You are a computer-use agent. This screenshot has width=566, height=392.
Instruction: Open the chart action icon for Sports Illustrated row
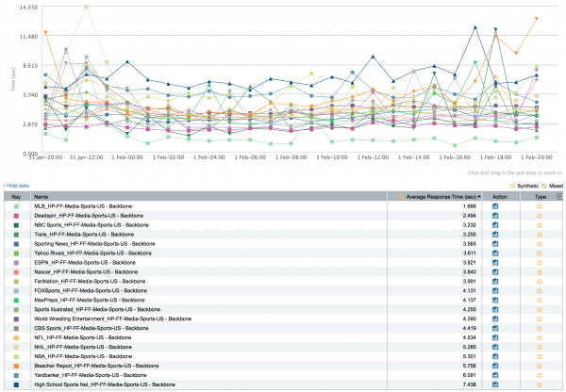click(x=495, y=309)
